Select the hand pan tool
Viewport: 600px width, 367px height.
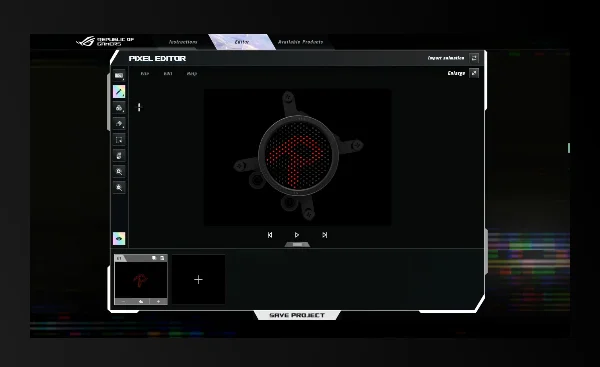(119, 155)
